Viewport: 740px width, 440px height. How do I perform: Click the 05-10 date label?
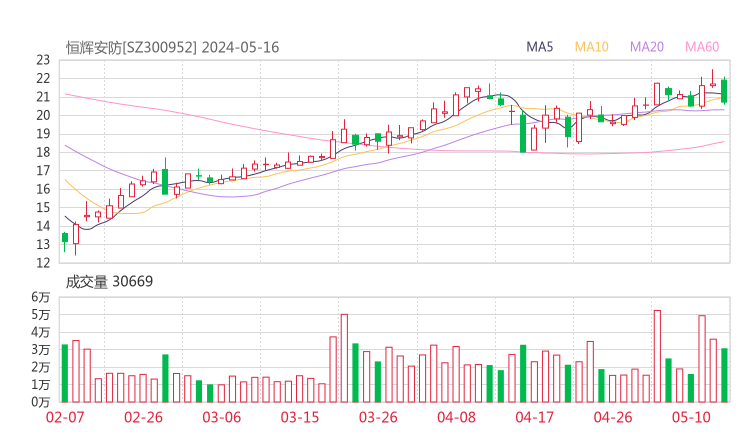[x=691, y=417]
